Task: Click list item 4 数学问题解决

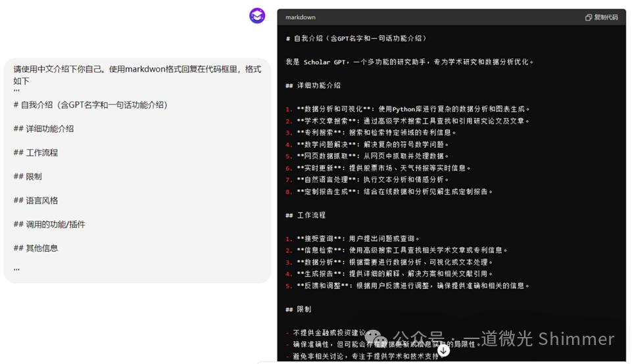Action: (x=367, y=145)
